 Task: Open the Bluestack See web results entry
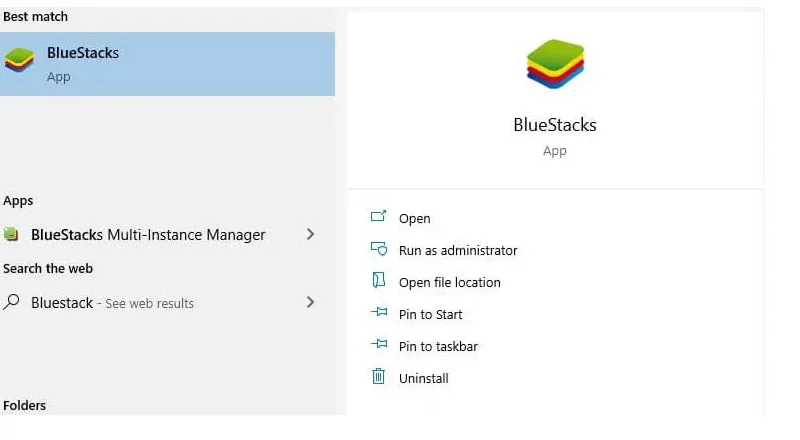coord(160,302)
